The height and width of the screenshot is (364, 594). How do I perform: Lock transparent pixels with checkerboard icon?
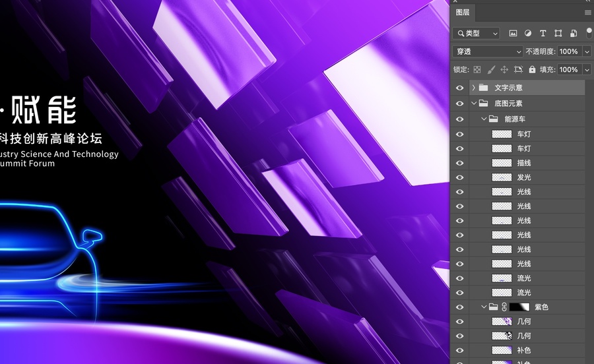coord(477,70)
